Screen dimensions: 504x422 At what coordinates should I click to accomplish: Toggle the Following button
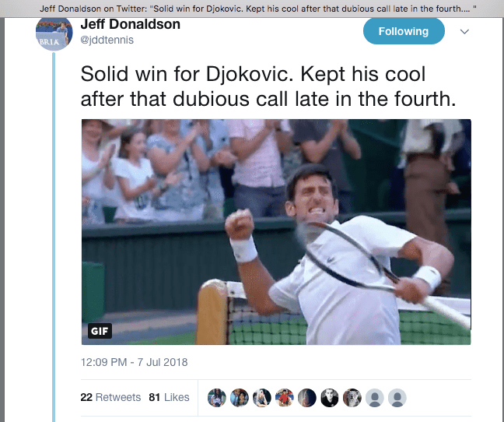(404, 31)
